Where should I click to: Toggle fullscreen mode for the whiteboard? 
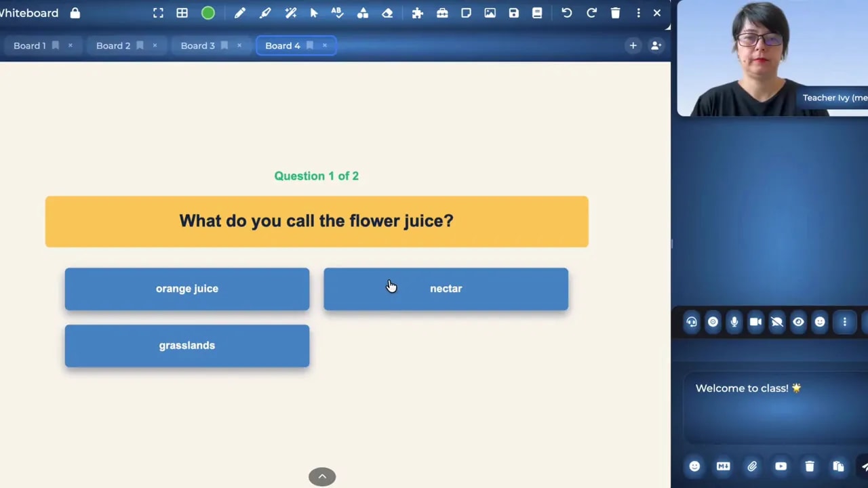158,13
